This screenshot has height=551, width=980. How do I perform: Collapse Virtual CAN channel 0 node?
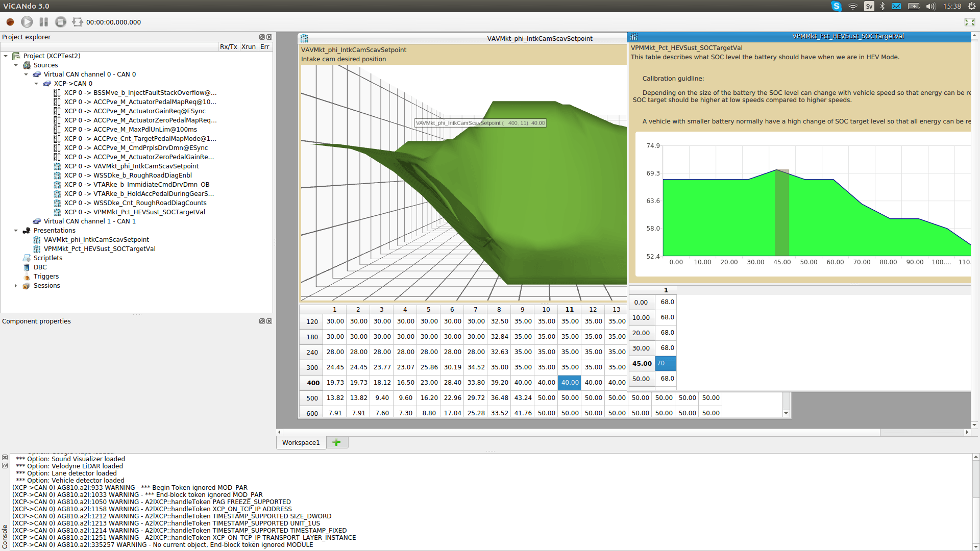pos(26,74)
